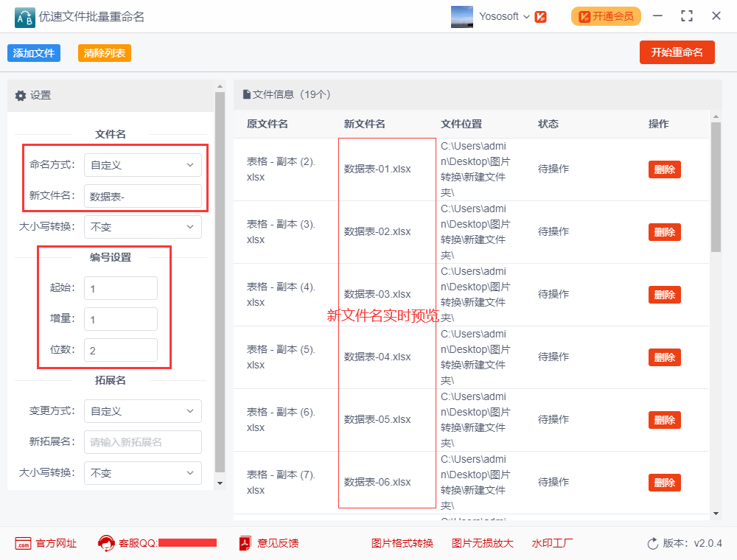The height and width of the screenshot is (560, 737).
Task: Click the settings gear icon
Action: (20, 95)
